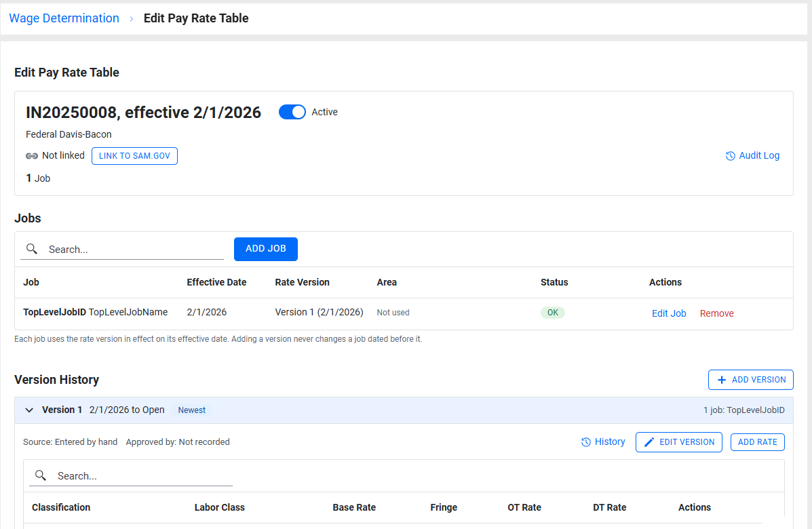This screenshot has height=529, width=812.
Task: Click the OK status badge
Action: tap(553, 313)
